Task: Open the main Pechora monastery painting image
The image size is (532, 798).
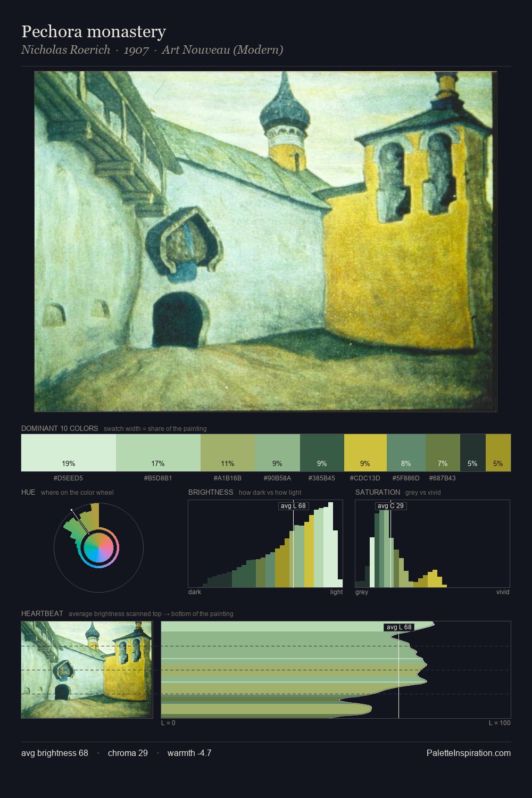Action: click(x=265, y=242)
